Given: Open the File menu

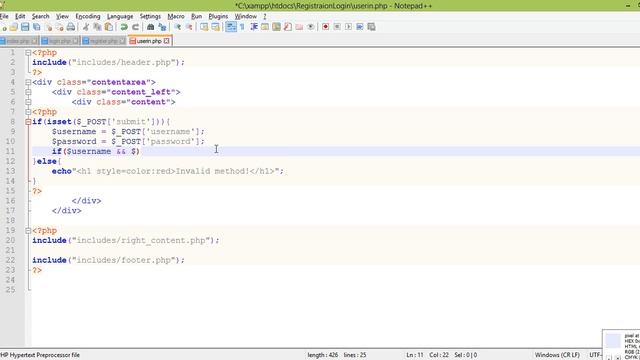Looking at the screenshot, I should click(x=4, y=16).
